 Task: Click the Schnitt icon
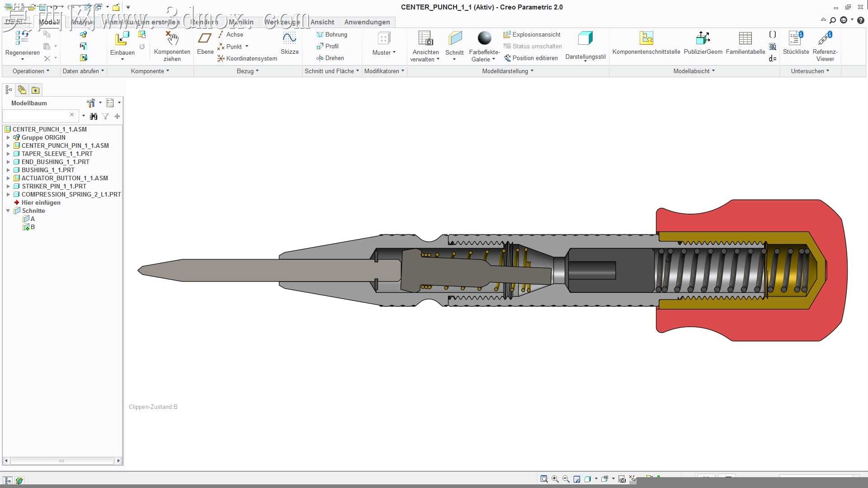pyautogui.click(x=455, y=38)
